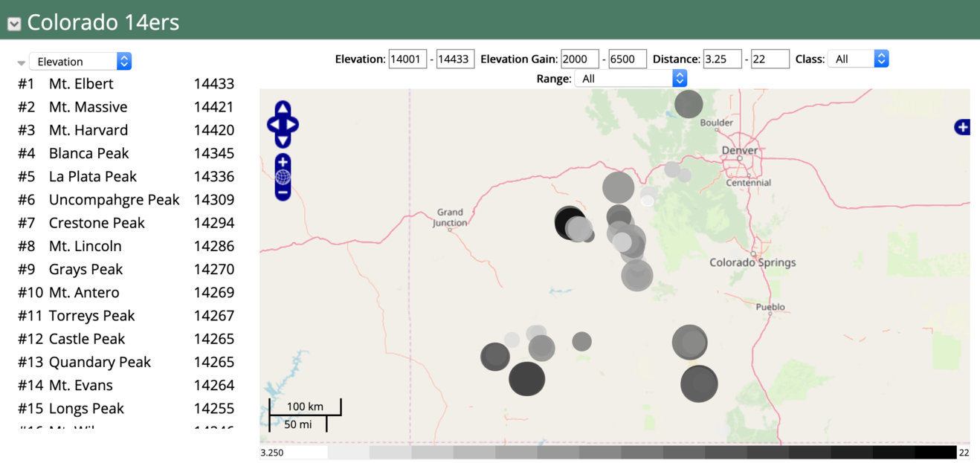Viewport: 980px width, 463px height.
Task: Open the Range filter dropdown
Action: pos(631,79)
